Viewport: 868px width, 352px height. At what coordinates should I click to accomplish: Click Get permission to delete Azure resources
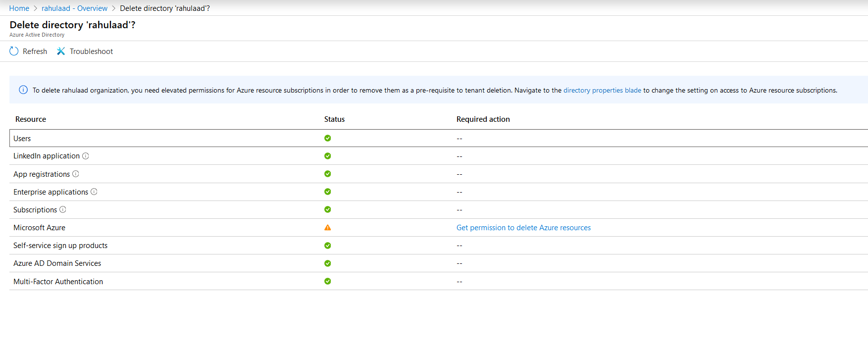tap(523, 228)
